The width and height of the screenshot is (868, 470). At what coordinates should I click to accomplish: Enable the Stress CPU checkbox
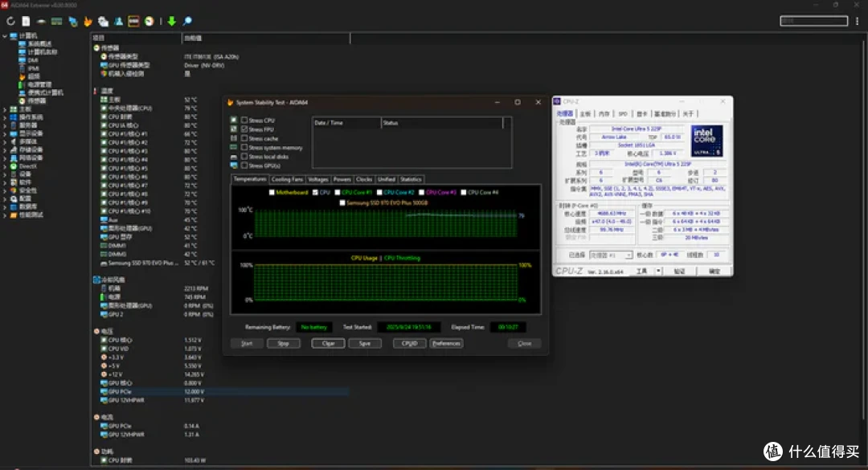pyautogui.click(x=244, y=121)
